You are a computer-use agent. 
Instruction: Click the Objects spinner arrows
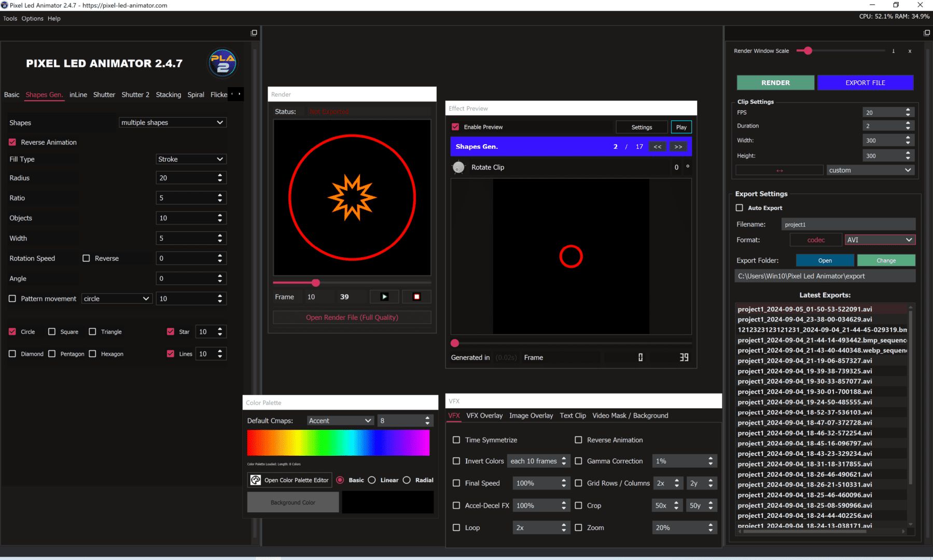coord(220,218)
